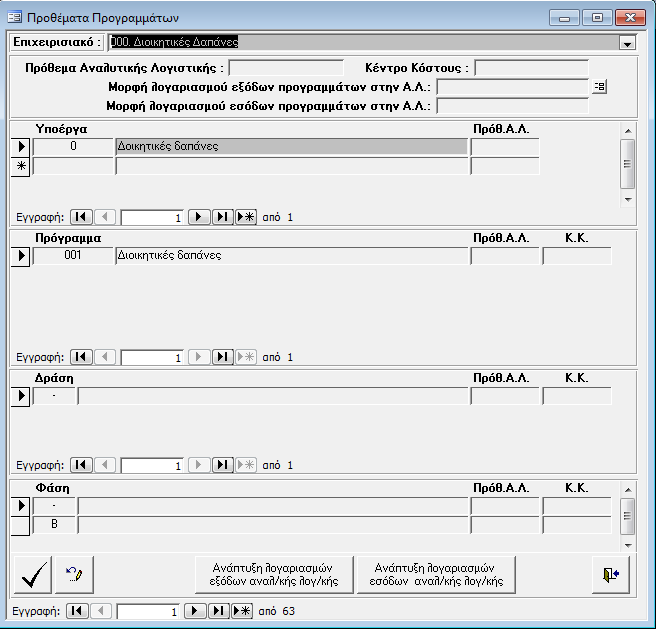Click the checkmark confirm button

click(x=33, y=575)
